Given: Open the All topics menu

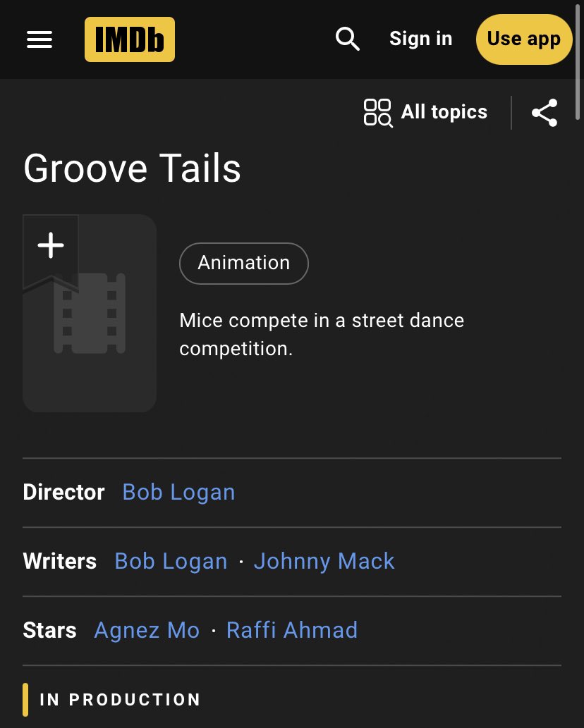Looking at the screenshot, I should 425,112.
